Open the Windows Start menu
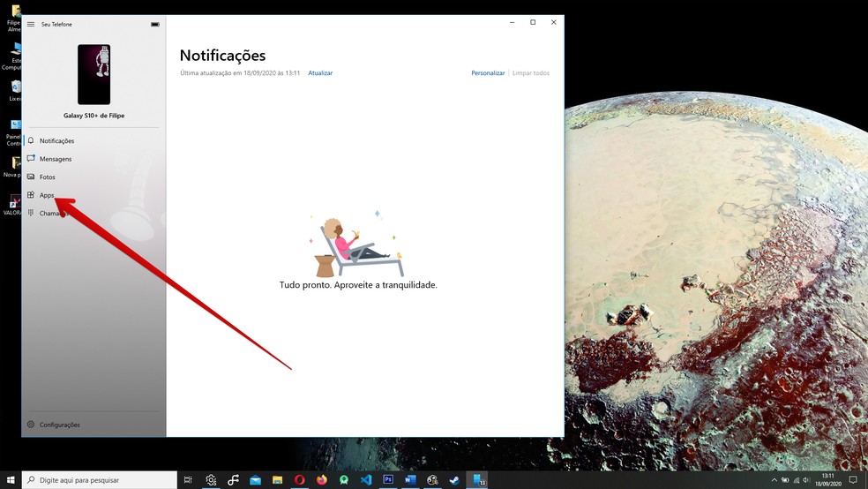Image resolution: width=868 pixels, height=489 pixels. 11,479
